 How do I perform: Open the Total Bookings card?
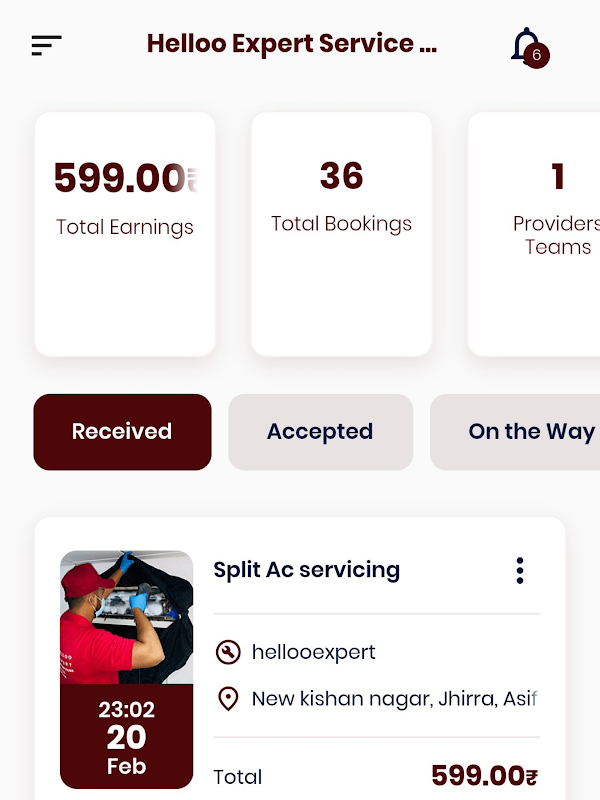[x=341, y=234]
